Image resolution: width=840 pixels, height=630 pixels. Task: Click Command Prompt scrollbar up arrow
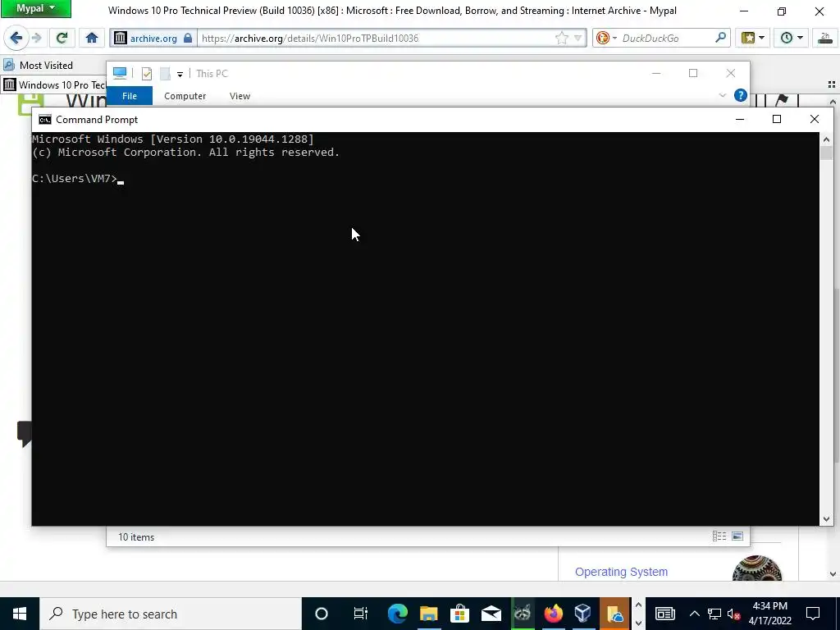click(826, 138)
